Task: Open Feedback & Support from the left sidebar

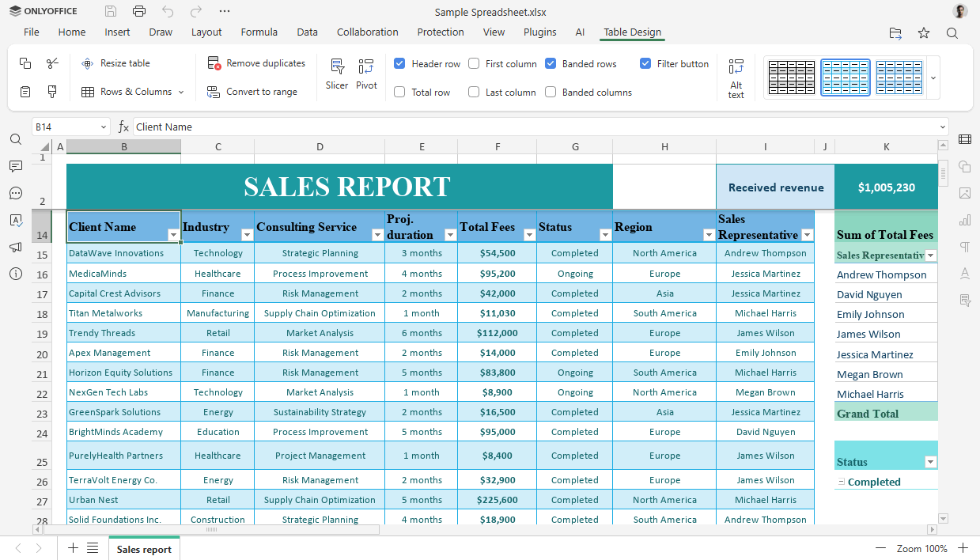Action: pos(15,247)
